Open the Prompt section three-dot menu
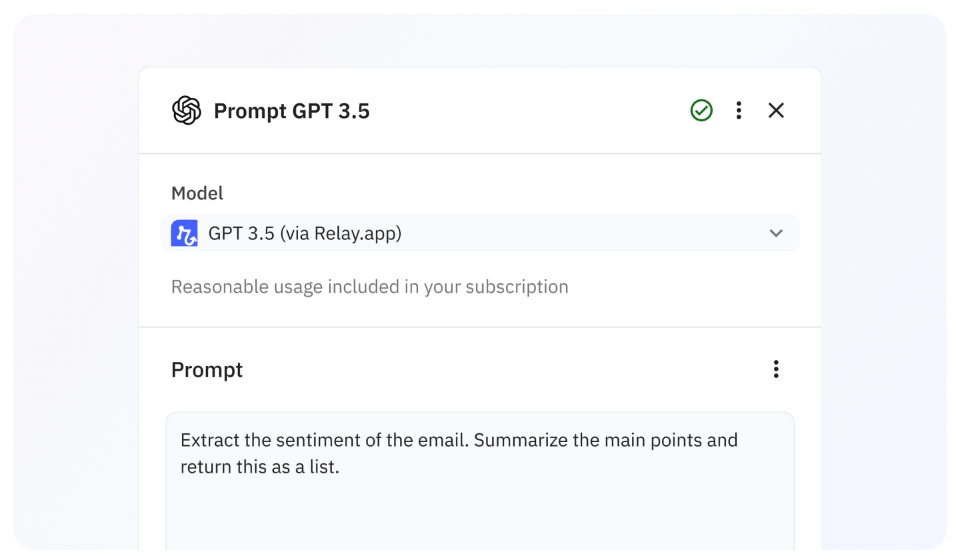 pyautogui.click(x=776, y=369)
